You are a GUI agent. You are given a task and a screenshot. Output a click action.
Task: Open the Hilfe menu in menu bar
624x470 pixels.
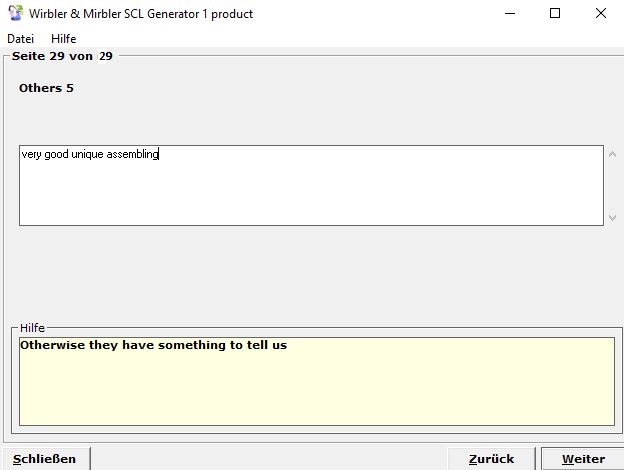coord(63,39)
